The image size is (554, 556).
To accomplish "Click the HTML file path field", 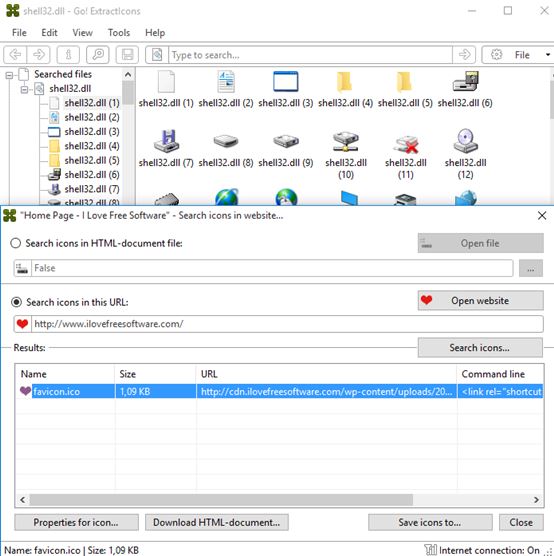I will [272, 268].
